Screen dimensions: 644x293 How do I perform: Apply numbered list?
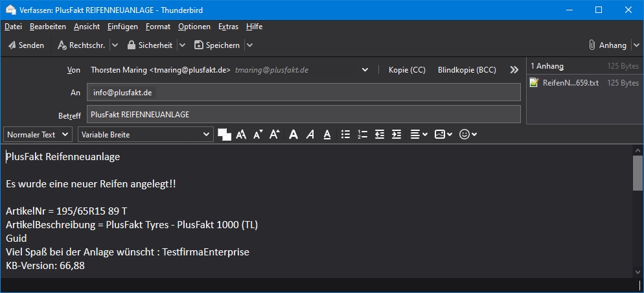click(362, 134)
